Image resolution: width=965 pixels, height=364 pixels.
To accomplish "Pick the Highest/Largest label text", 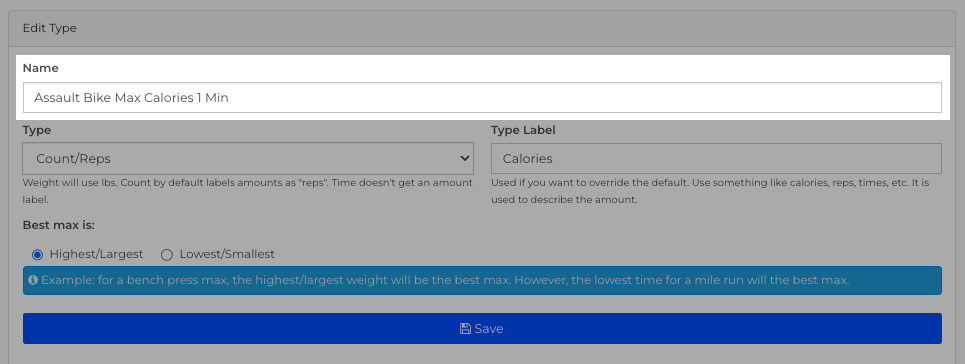I will coord(97,254).
